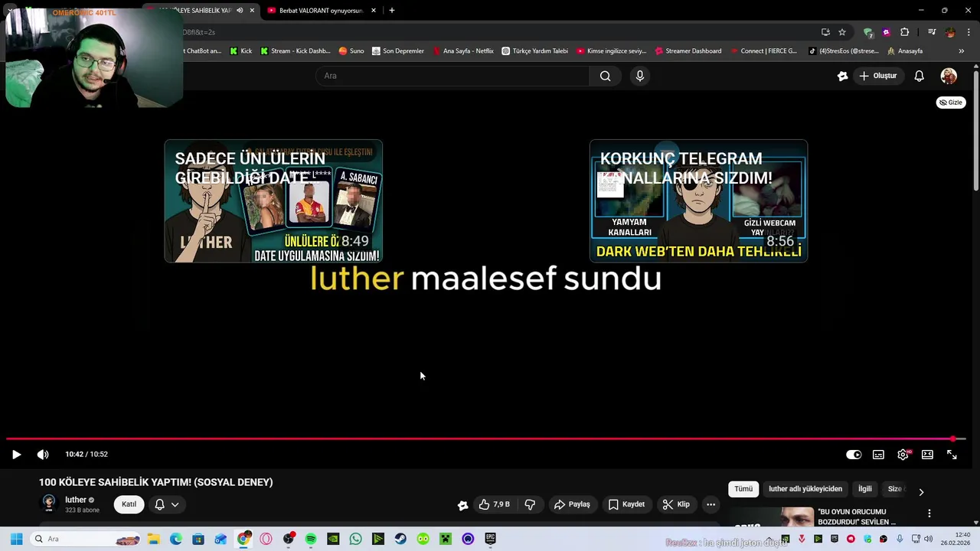
Task: Open the 'Korkunç Telegram Kanallarına Sızdım' end-screen video
Action: [x=698, y=201]
